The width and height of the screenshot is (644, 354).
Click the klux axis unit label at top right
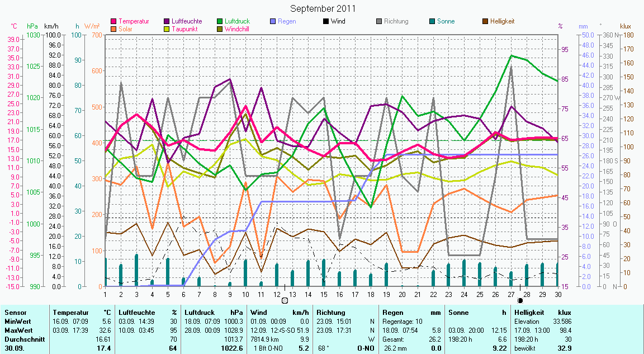coord(626,26)
